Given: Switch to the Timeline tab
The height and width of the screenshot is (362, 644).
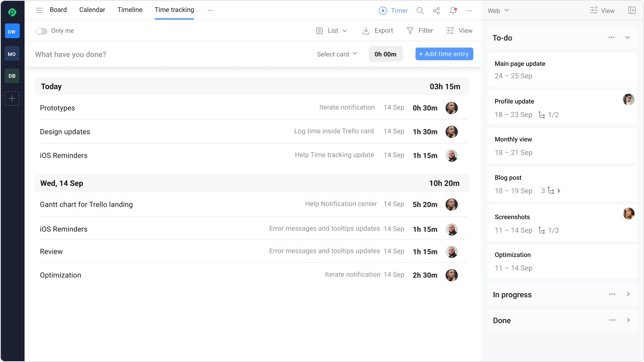Looking at the screenshot, I should (x=130, y=10).
